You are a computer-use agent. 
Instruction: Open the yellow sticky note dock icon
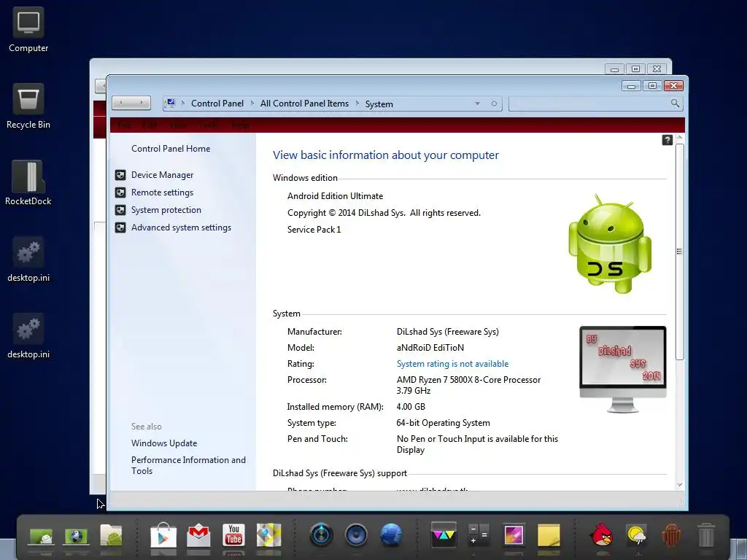click(x=549, y=534)
